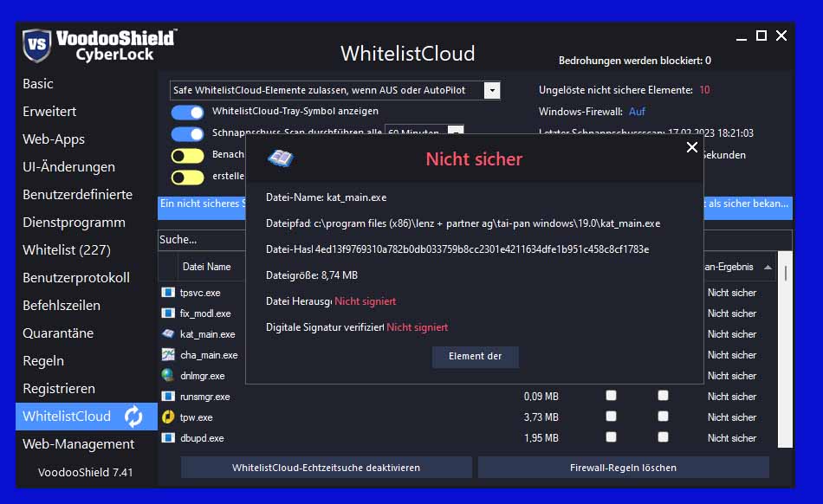Click the Dateipfad text in dialog
The image size is (823, 504).
coord(463,223)
